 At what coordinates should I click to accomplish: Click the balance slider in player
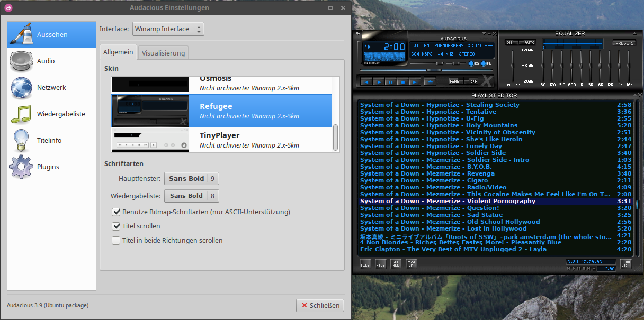pyautogui.click(x=455, y=63)
